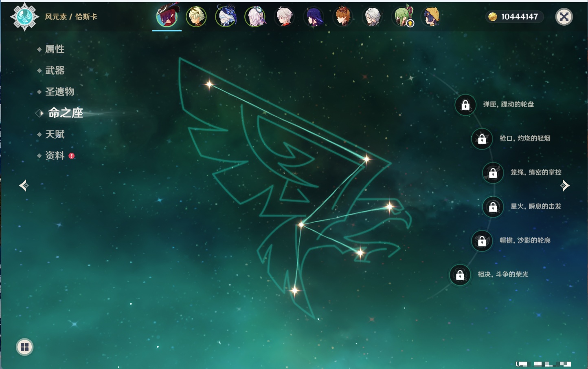
Task: Open constellation label 帽檐，沙影的轮廓
Action: pos(525,240)
